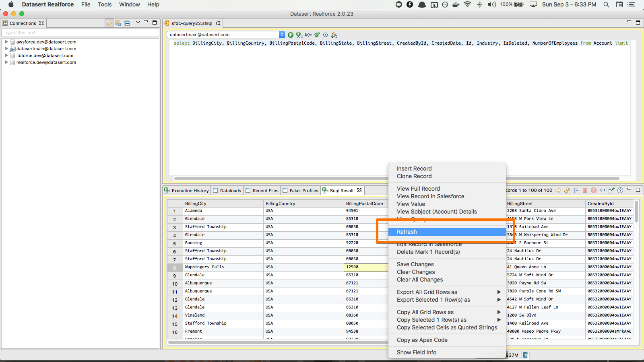The image size is (644, 362).
Task: Open the Connections panel view menu triangle
Action: click(x=138, y=23)
